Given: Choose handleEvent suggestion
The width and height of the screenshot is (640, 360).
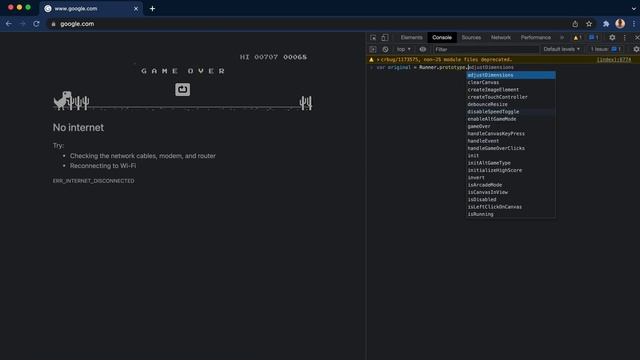Looking at the screenshot, I should (511, 141).
